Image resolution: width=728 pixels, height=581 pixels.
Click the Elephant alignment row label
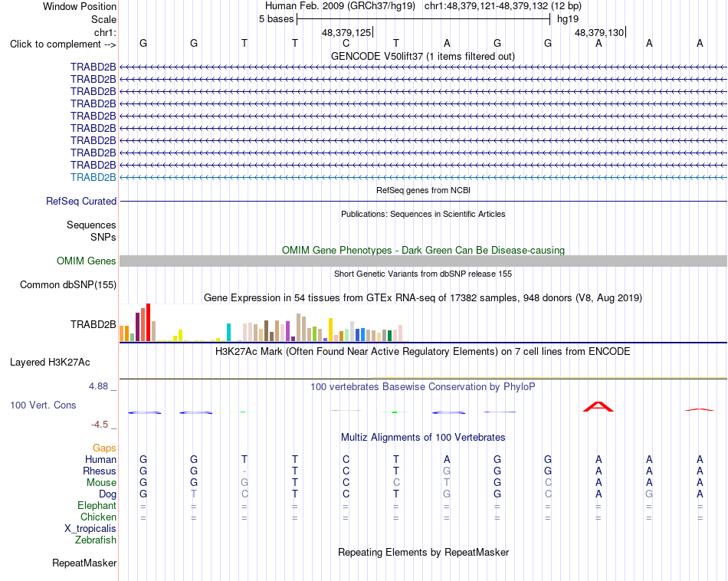(x=97, y=506)
